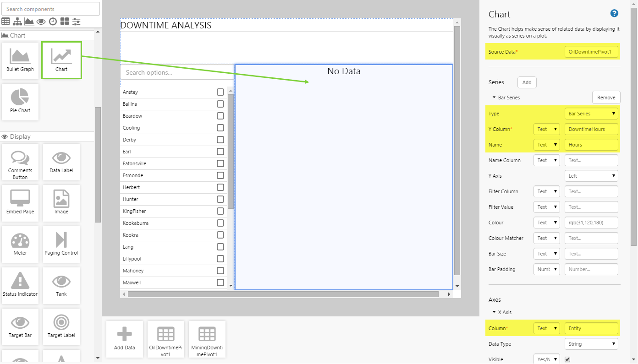Image resolution: width=638 pixels, height=364 pixels.
Task: Pick the Status Indicator component
Action: 20,285
